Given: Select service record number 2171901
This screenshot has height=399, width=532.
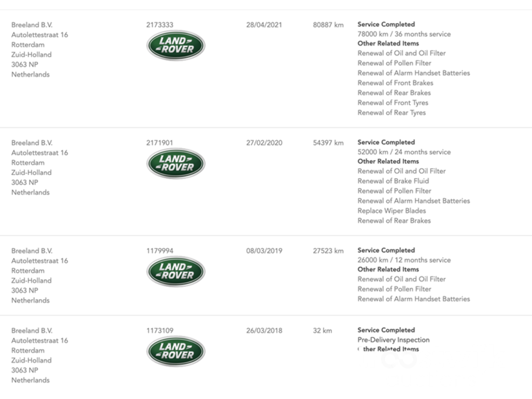Looking at the screenshot, I should pyautogui.click(x=160, y=143).
